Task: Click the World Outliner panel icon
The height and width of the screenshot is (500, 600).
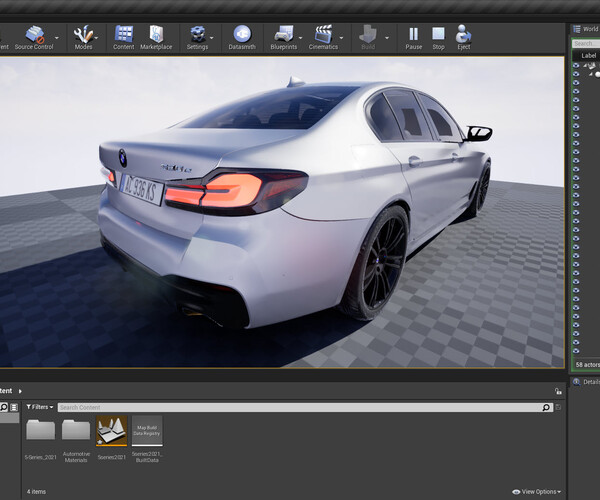Action: (x=577, y=29)
